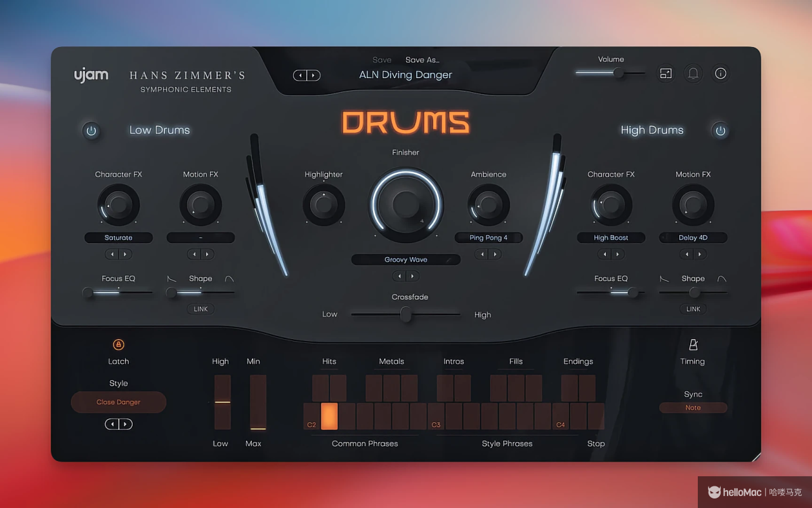The height and width of the screenshot is (508, 812).
Task: Click Hans Zimmer's Symphonic Elements title
Action: (187, 81)
